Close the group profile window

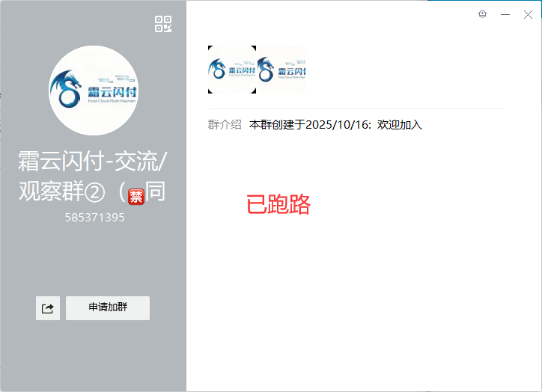(x=528, y=14)
